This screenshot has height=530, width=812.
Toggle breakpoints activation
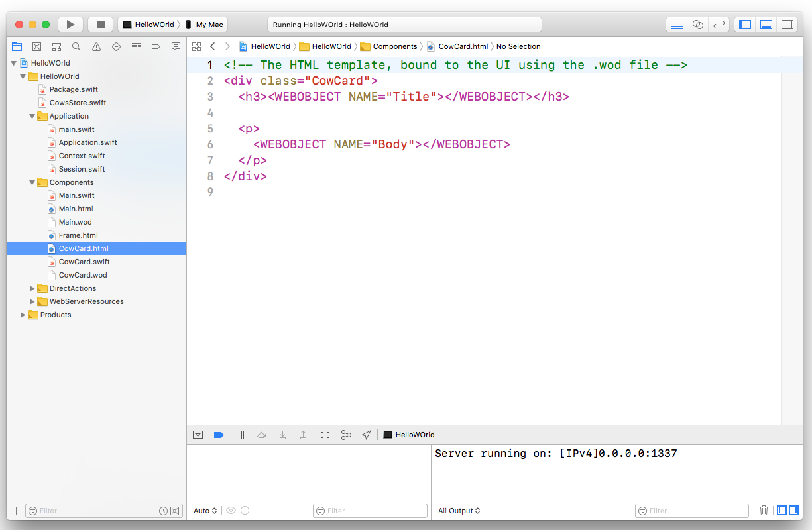pyautogui.click(x=219, y=435)
